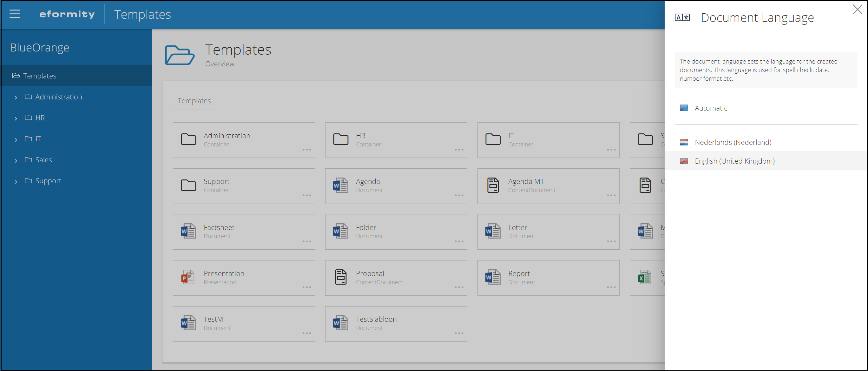Viewport: 868px width, 371px height.
Task: Click the Word icon on Agenda template
Action: pyautogui.click(x=340, y=185)
